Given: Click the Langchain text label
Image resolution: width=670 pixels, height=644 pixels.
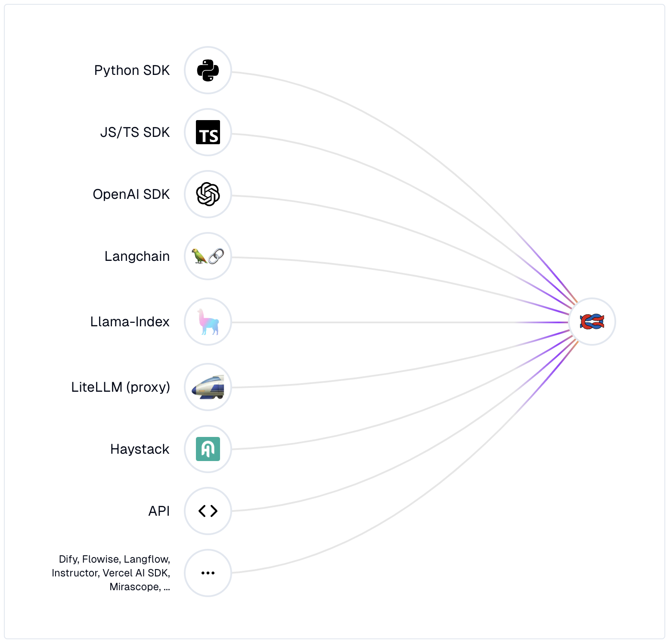Looking at the screenshot, I should point(137,256).
